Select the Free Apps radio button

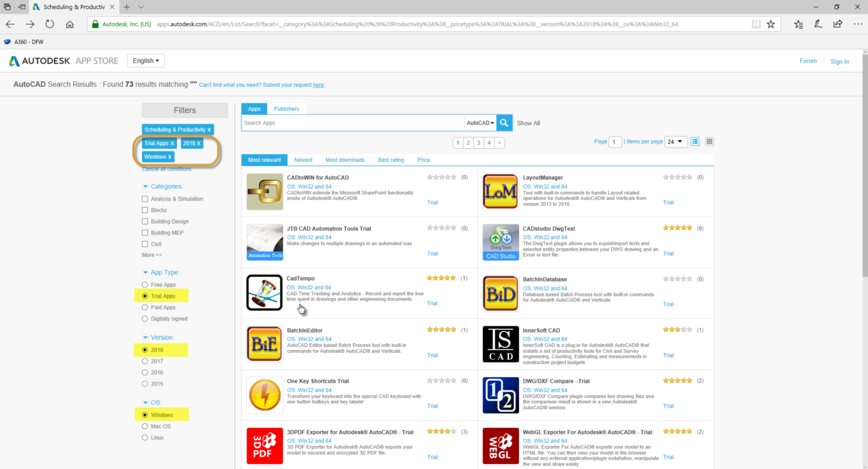coord(144,285)
